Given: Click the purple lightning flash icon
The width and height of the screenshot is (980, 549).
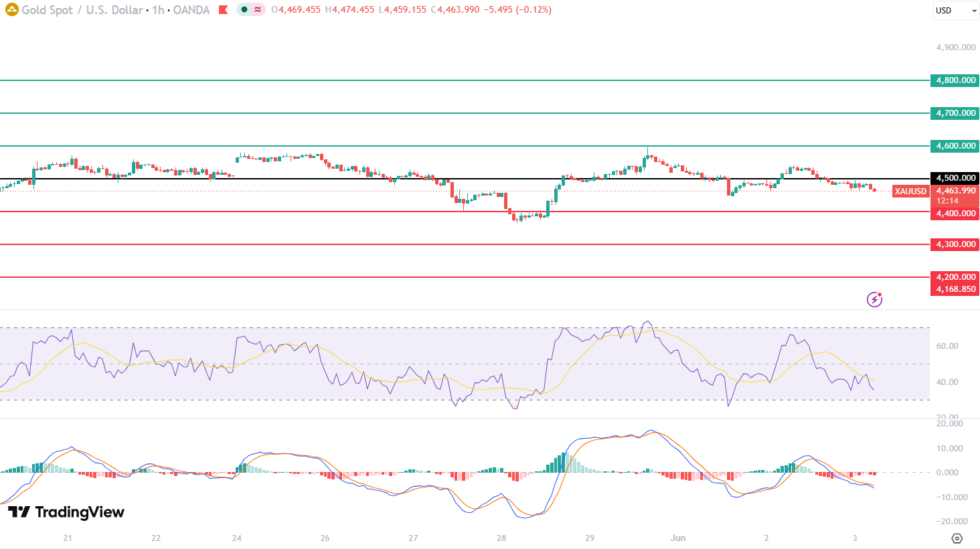Looking at the screenshot, I should (x=874, y=299).
